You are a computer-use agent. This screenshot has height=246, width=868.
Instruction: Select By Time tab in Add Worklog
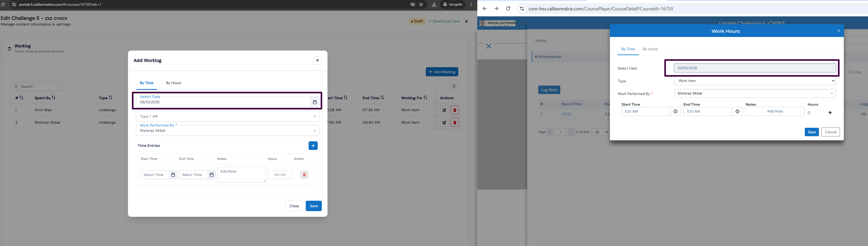click(x=147, y=83)
